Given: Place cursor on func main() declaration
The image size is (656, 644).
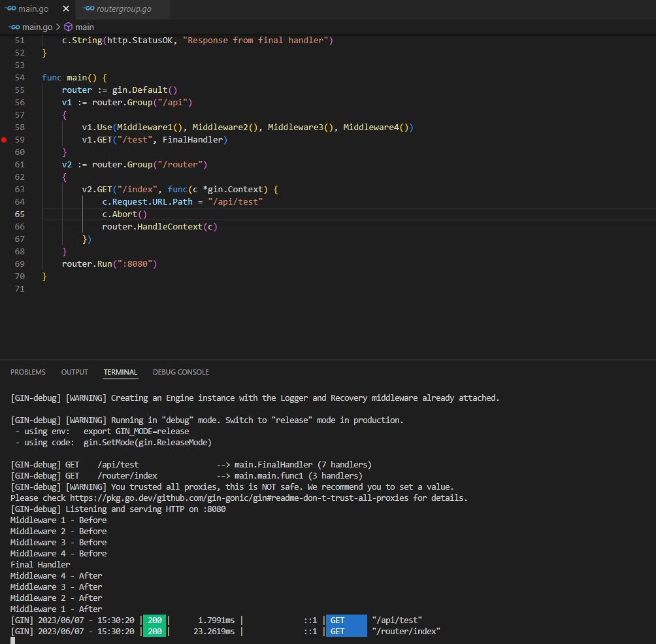Looking at the screenshot, I should pos(74,77).
